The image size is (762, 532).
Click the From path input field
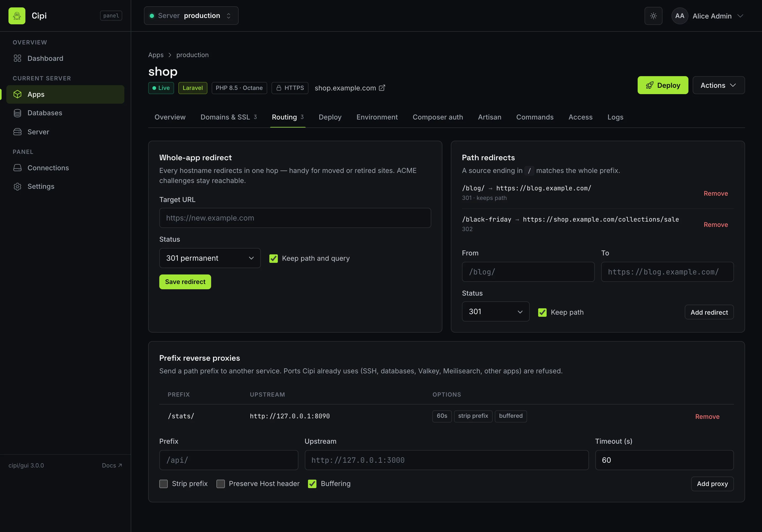[x=528, y=272]
